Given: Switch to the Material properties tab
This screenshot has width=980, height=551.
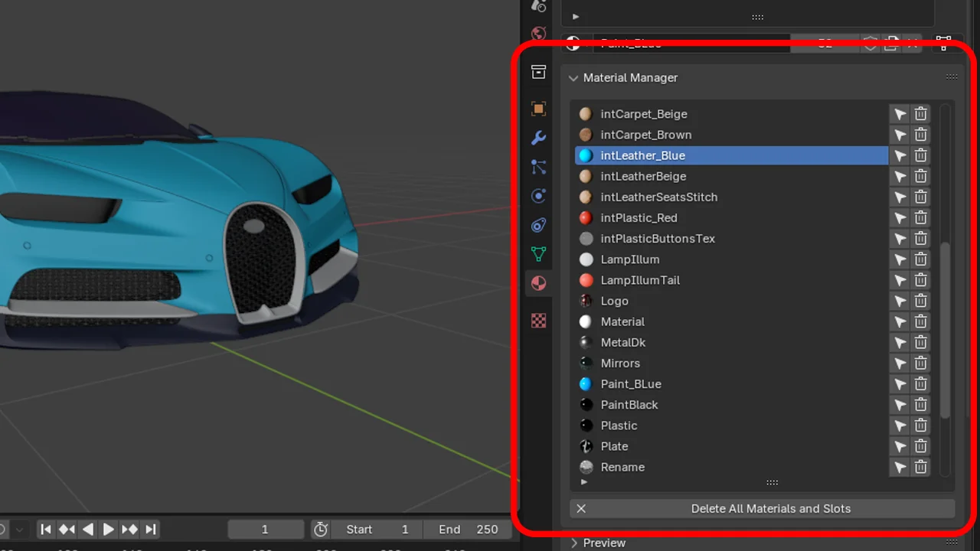Looking at the screenshot, I should pyautogui.click(x=538, y=283).
